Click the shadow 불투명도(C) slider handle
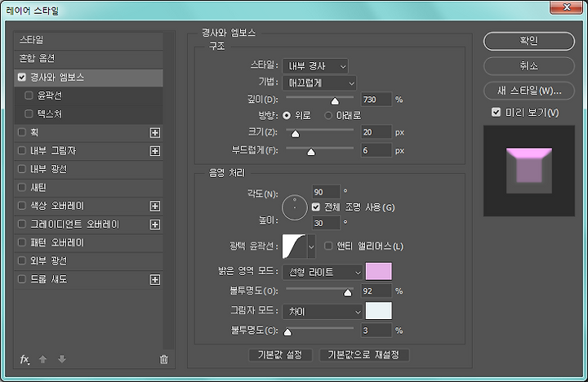Viewport: 588px width, 382px height. [287, 331]
